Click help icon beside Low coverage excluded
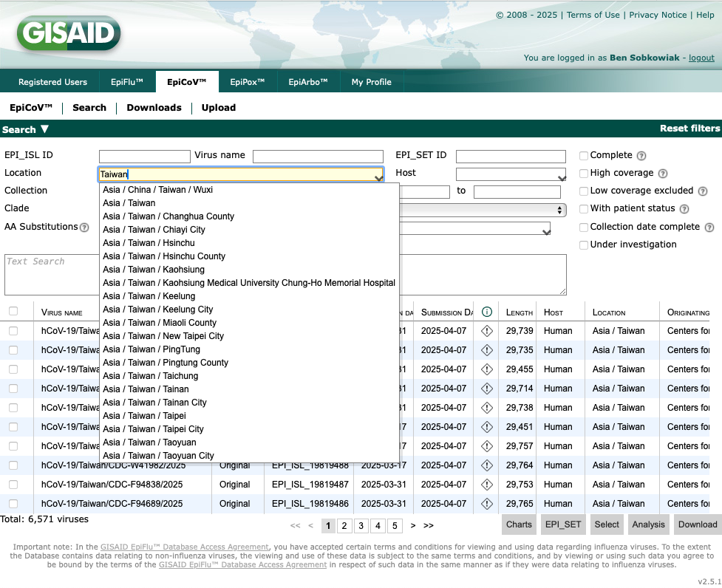 pyautogui.click(x=702, y=191)
